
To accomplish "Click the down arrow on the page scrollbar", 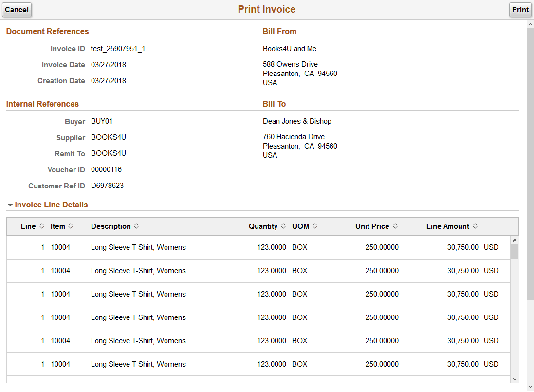I will [530, 386].
